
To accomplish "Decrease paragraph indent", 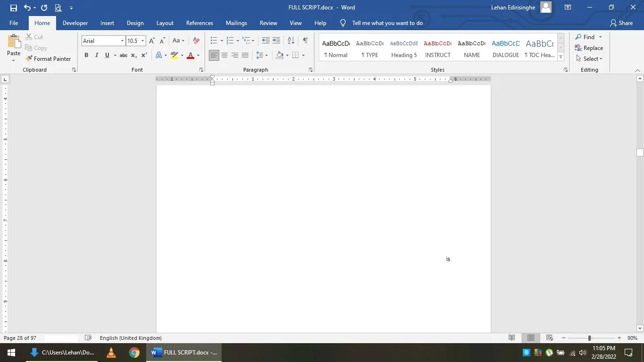I will (x=266, y=41).
